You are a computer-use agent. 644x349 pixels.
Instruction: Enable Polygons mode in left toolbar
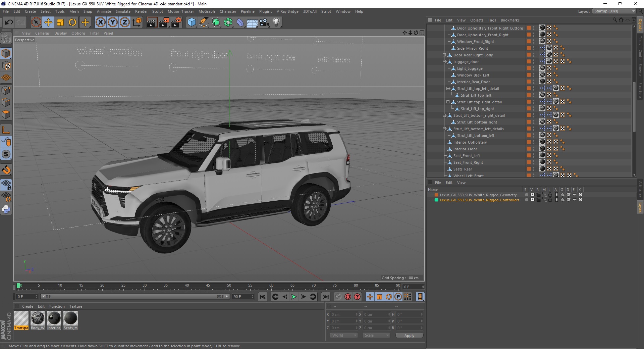pyautogui.click(x=6, y=114)
